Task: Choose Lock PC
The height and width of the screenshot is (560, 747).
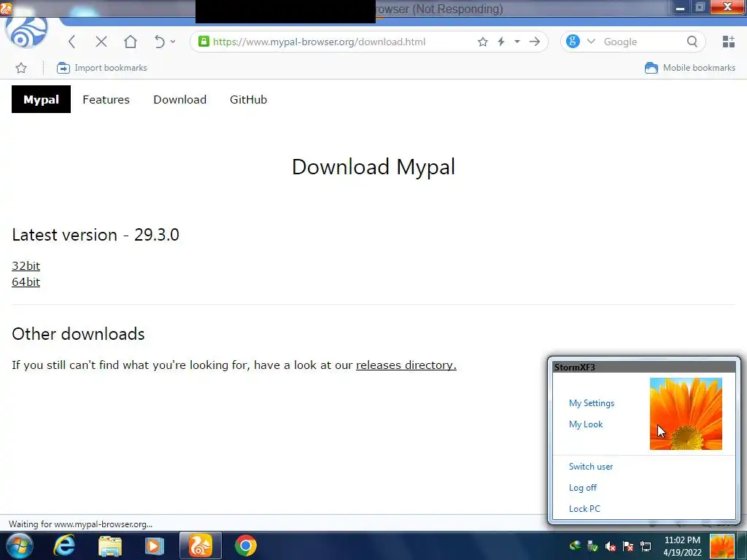Action: click(x=584, y=508)
